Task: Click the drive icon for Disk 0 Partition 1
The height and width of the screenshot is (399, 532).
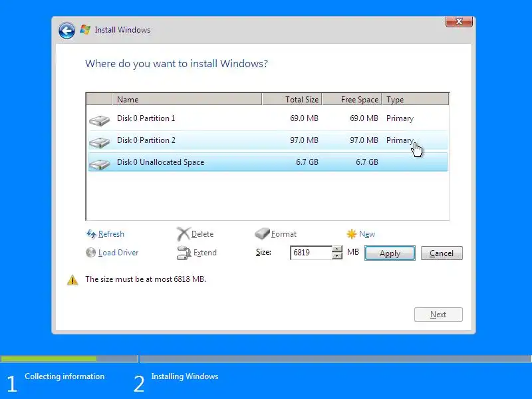Action: tap(99, 120)
